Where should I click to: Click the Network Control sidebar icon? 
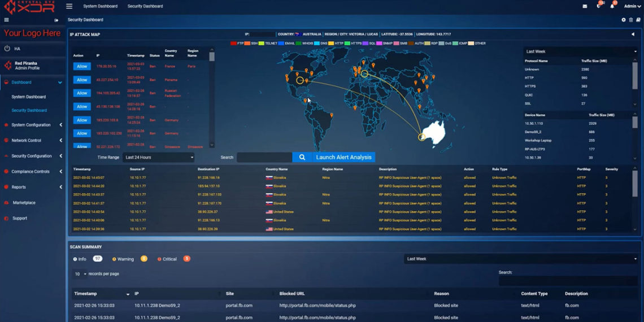(6, 141)
